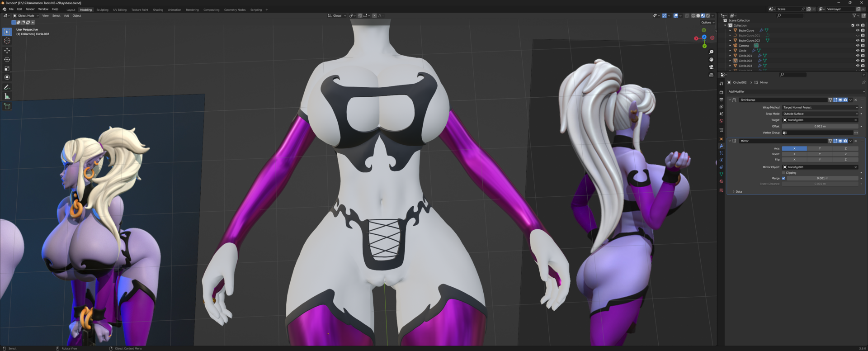868x351 pixels.
Task: Click the Blender logo menu icon
Action: pyautogui.click(x=5, y=9)
